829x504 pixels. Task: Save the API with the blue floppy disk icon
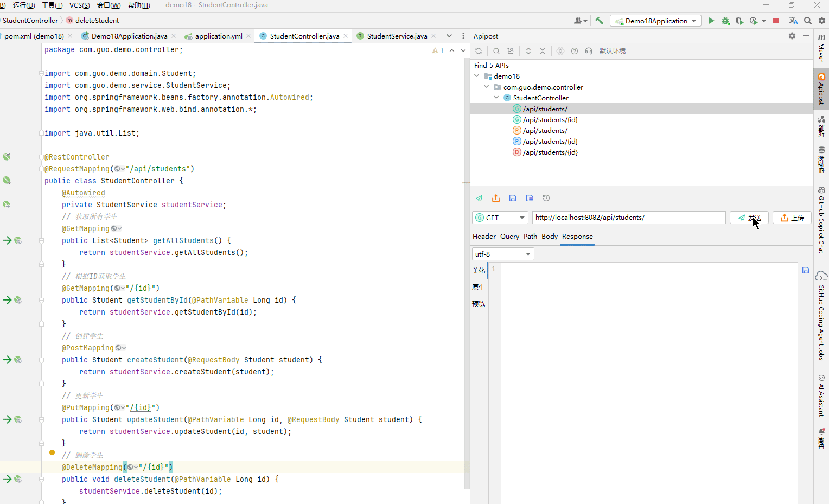[513, 198]
